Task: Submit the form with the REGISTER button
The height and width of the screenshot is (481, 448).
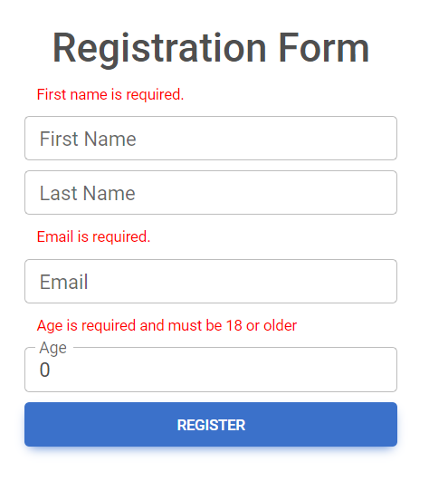Action: (x=211, y=424)
